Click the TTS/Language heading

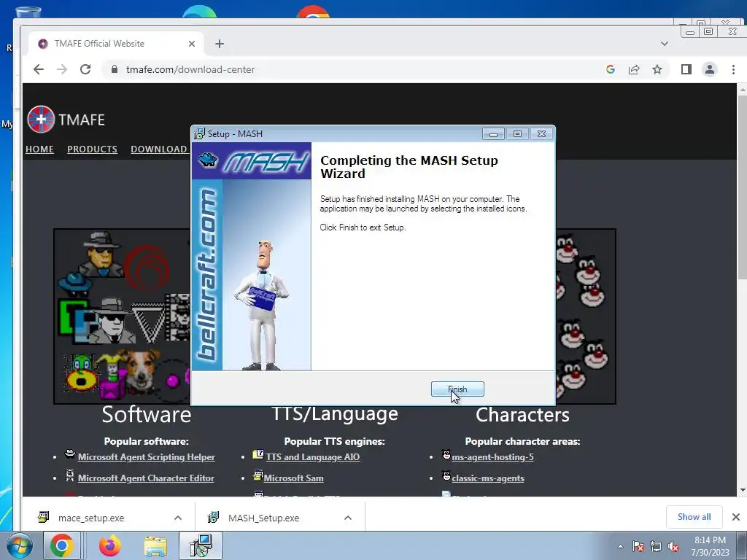point(335,413)
